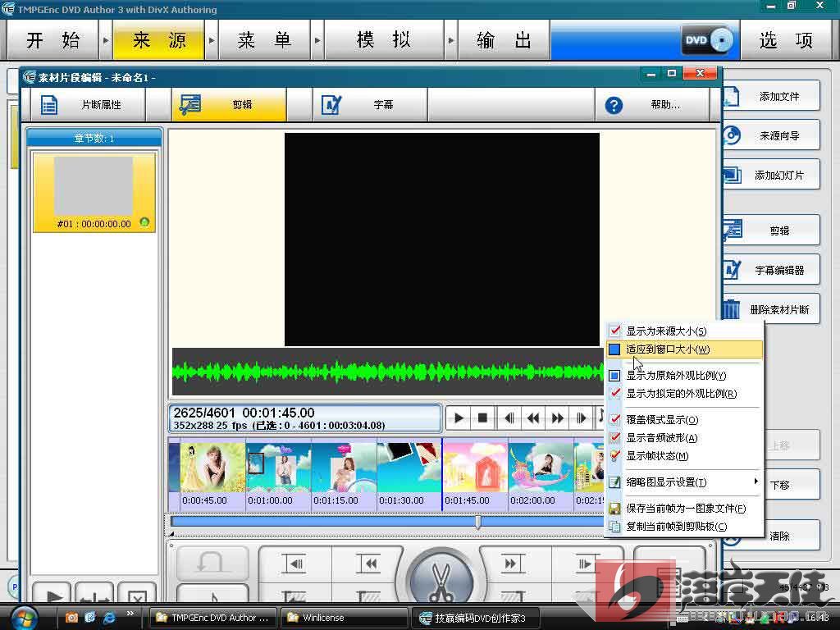Open the TMPGEnc DVD Author taskbar folder
Screen dimensions: 840x630
click(212, 618)
